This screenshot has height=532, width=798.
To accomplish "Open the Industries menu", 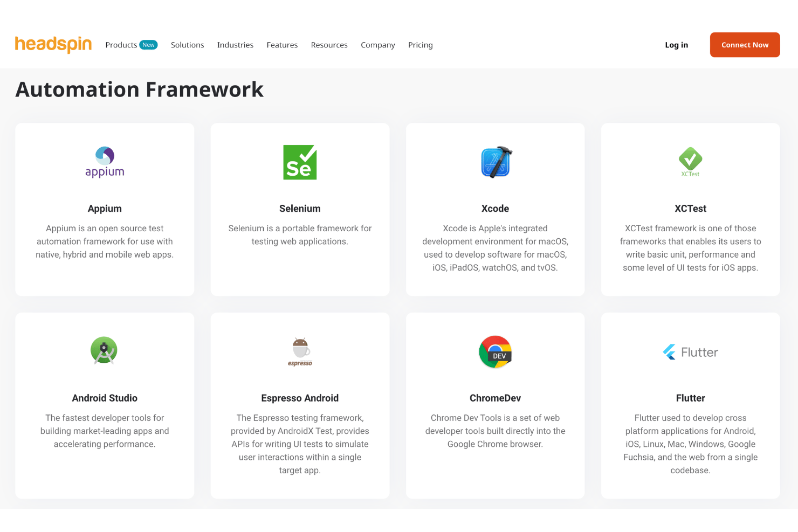I will (235, 45).
